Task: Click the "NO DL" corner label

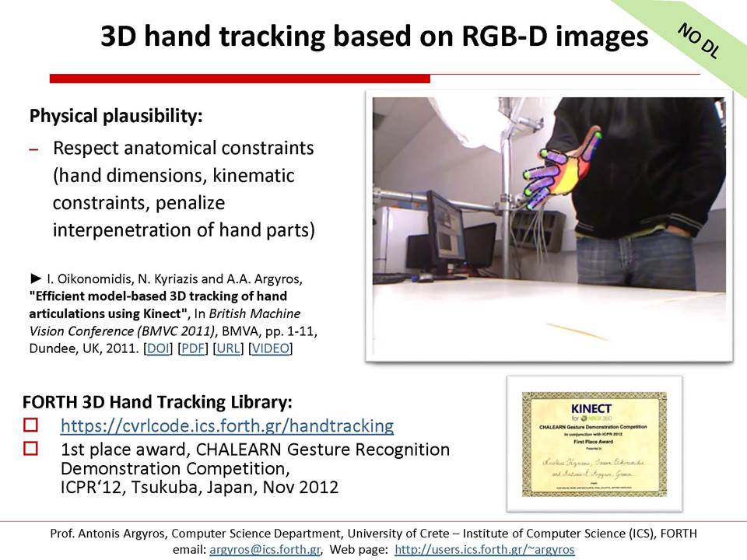Action: coord(699,41)
